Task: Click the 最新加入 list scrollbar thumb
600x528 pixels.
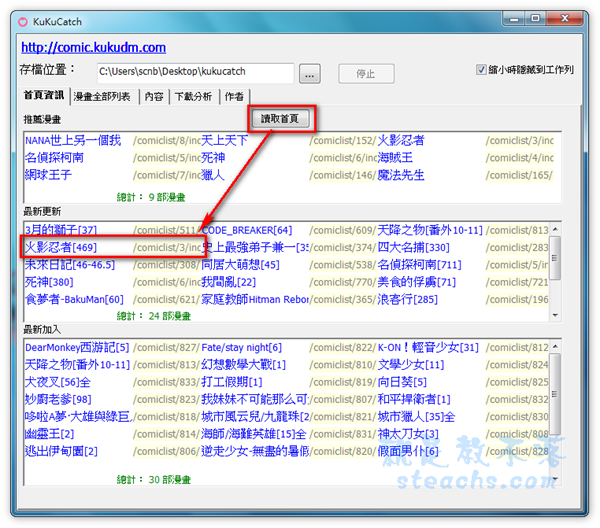Action: pyautogui.click(x=555, y=394)
